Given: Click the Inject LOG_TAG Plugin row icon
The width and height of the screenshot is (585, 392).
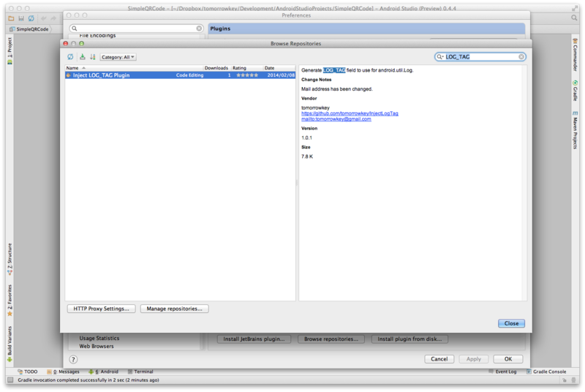Looking at the screenshot, I should click(x=69, y=75).
